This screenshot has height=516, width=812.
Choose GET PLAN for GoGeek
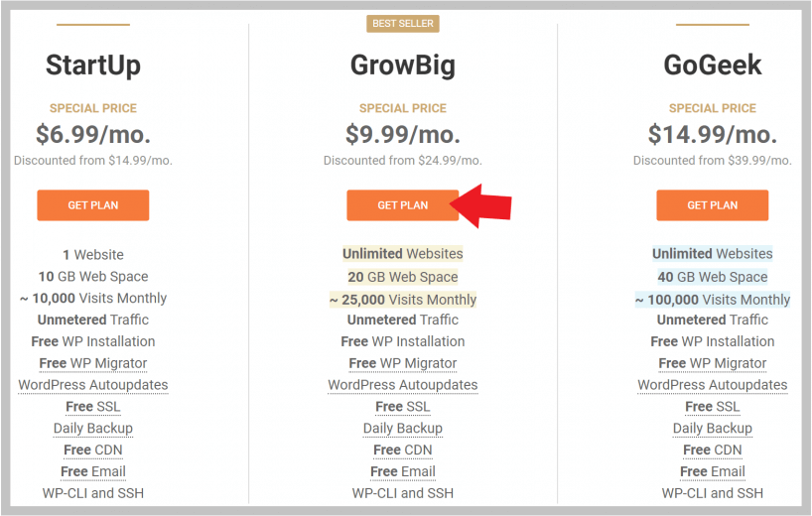coord(712,205)
